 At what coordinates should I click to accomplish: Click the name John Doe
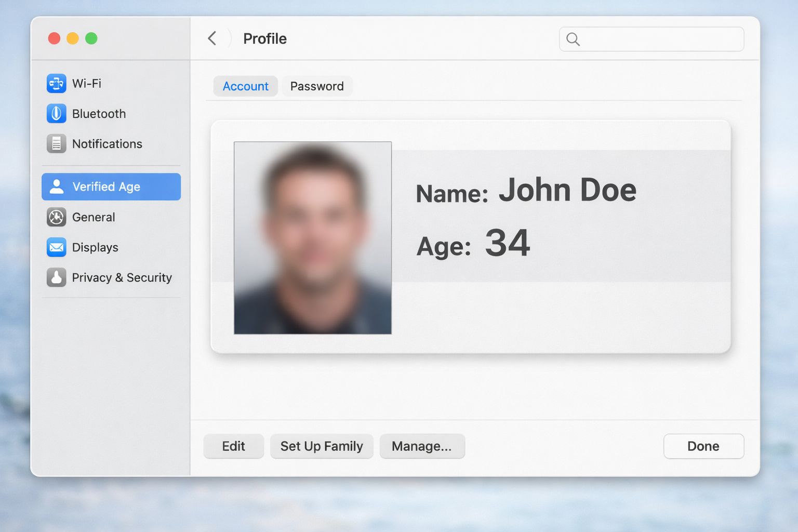[x=567, y=190]
